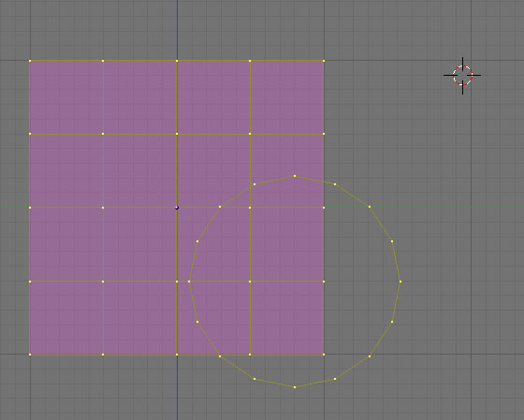Select the circle's bottommost vertex

point(295,387)
